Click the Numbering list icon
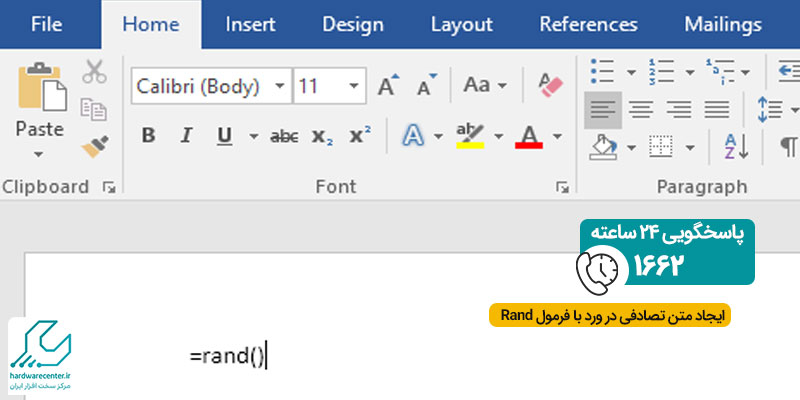Image resolution: width=800 pixels, height=400 pixels. click(662, 71)
